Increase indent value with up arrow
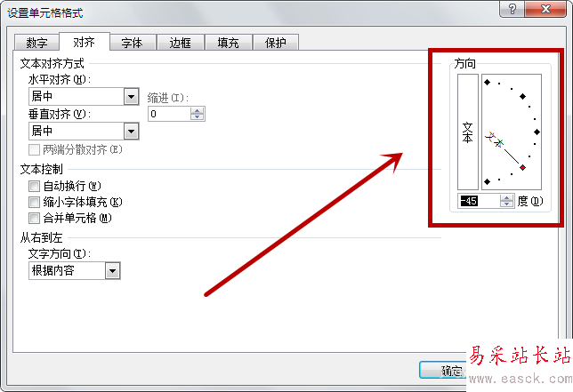The width and height of the screenshot is (573, 392). [197, 110]
